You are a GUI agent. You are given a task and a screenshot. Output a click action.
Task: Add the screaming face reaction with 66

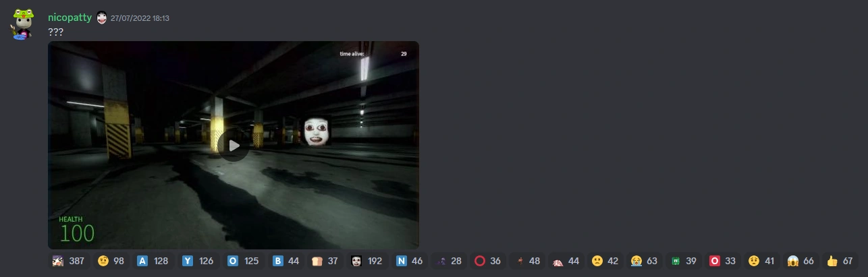pos(801,261)
